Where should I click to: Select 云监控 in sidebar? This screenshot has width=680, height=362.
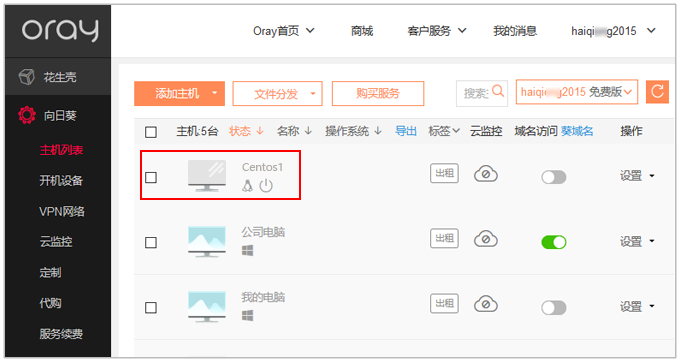click(56, 241)
